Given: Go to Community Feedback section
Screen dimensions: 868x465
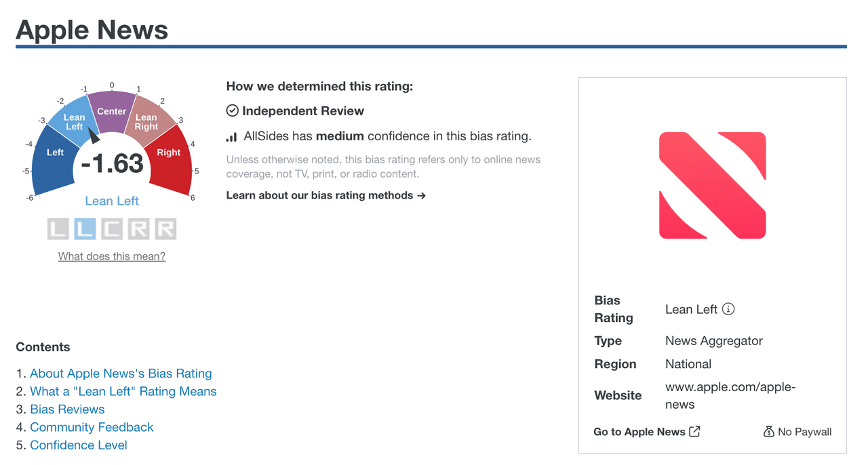Looking at the screenshot, I should tap(92, 427).
